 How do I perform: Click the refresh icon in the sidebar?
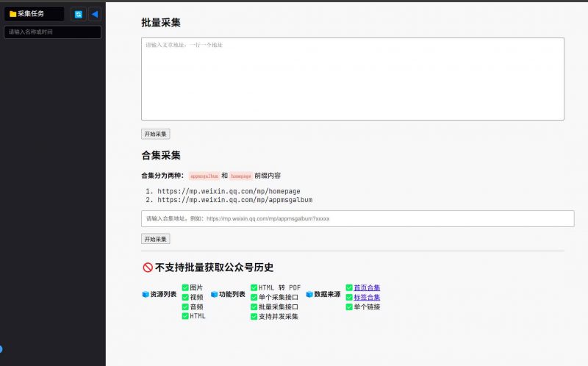(x=78, y=14)
